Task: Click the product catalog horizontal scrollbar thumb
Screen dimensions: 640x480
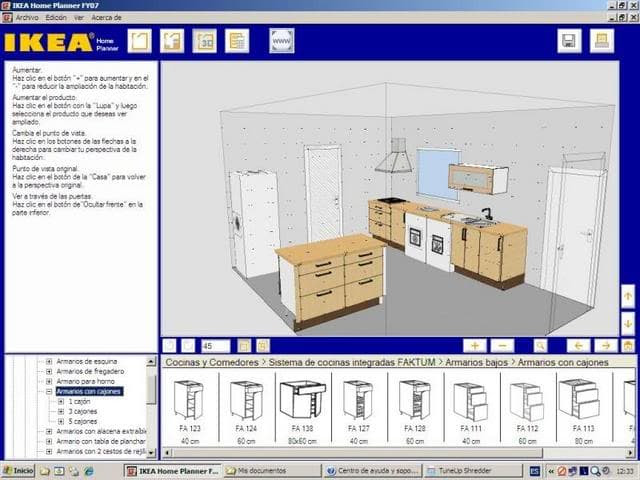Action: pos(358,453)
